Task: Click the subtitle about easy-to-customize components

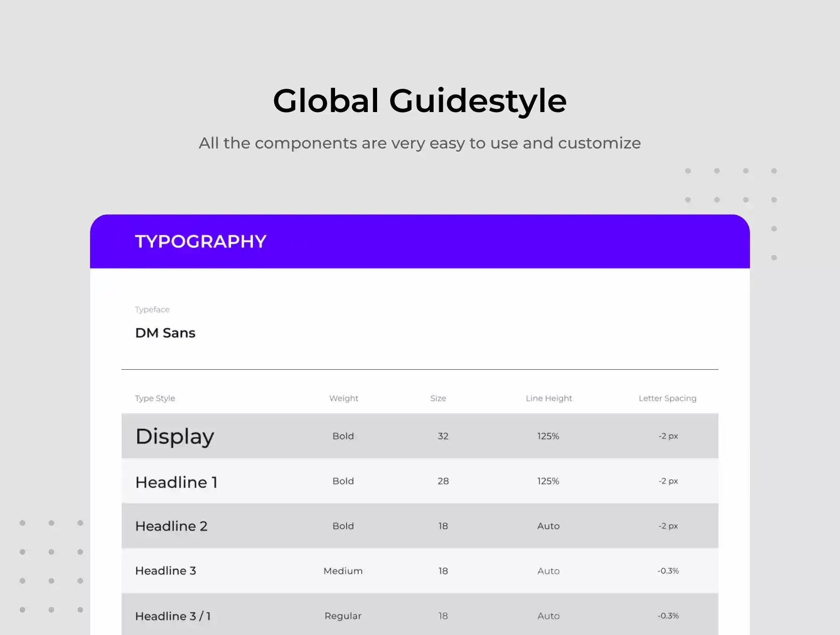Action: coord(420,143)
